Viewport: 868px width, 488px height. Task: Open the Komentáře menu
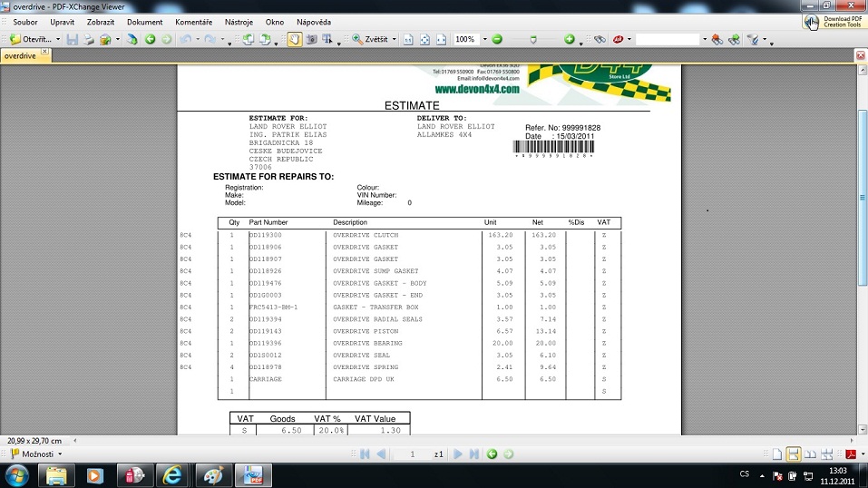(x=193, y=21)
